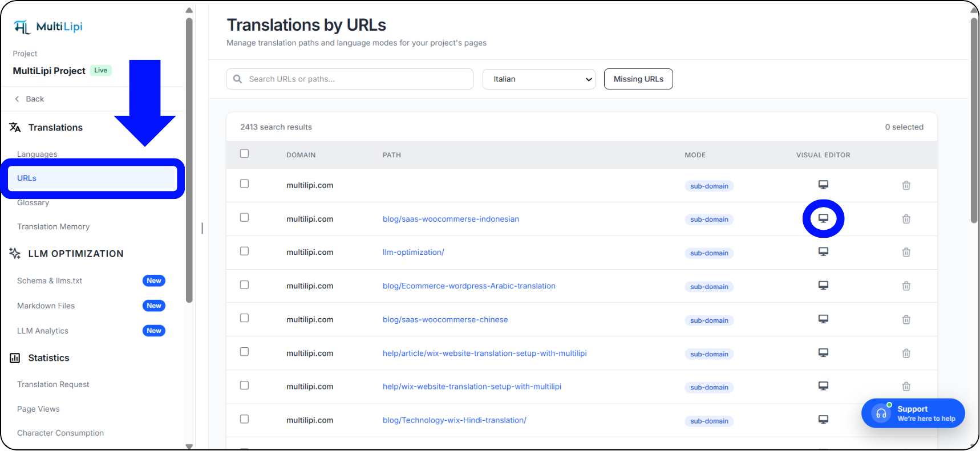Check the box for llm-optimization/
Viewport: 980px width, 451px height.
coord(244,251)
